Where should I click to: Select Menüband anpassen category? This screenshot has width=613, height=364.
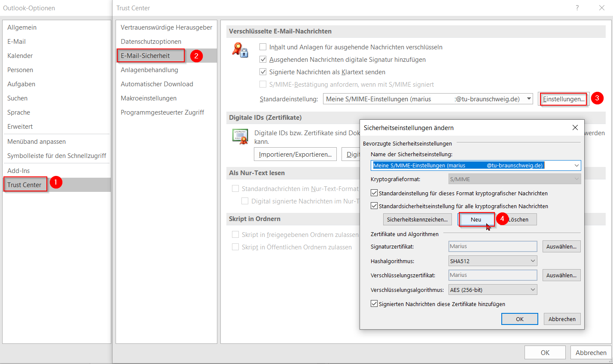click(57, 142)
